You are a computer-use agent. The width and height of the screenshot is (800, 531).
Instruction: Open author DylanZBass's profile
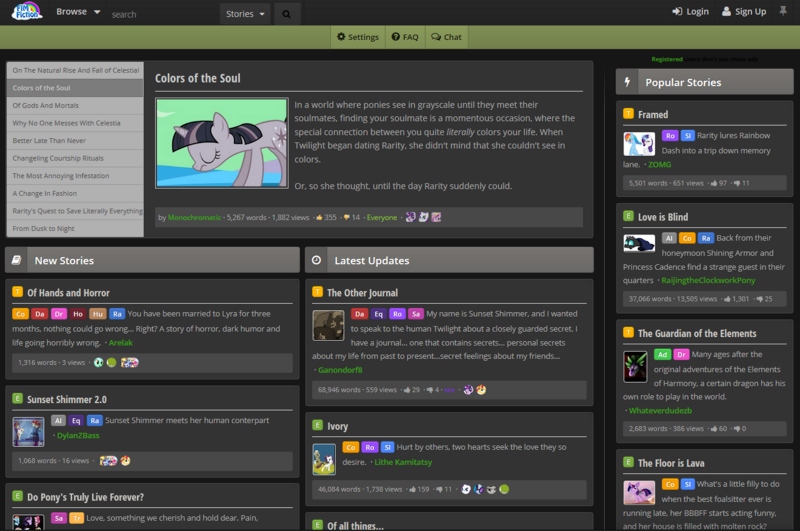click(x=78, y=436)
